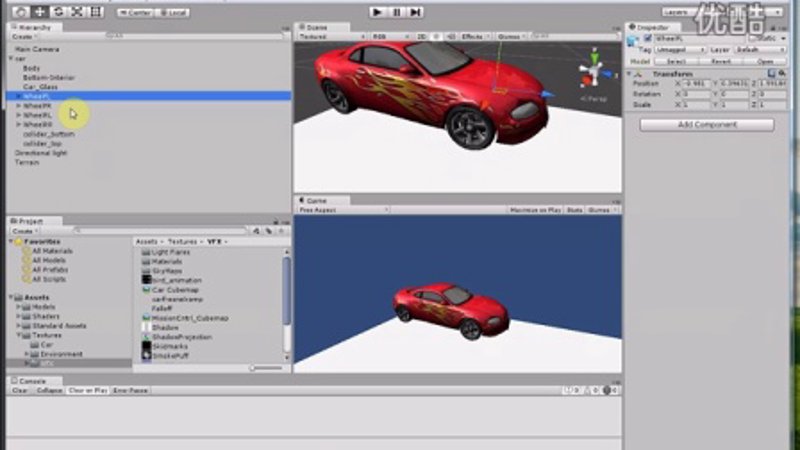Click the Model Revert button
Image resolution: width=800 pixels, height=450 pixels.
point(720,61)
